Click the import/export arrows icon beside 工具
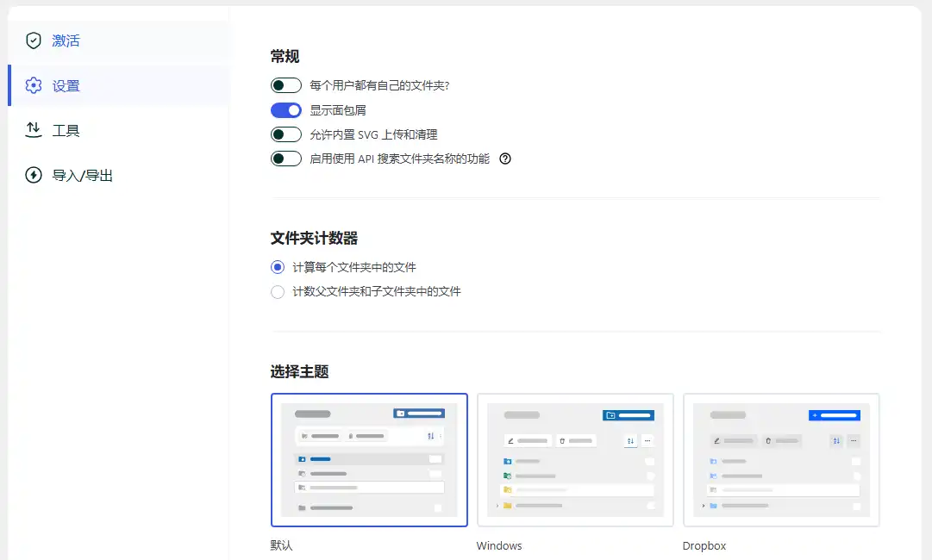The width and height of the screenshot is (932, 560). coord(33,130)
